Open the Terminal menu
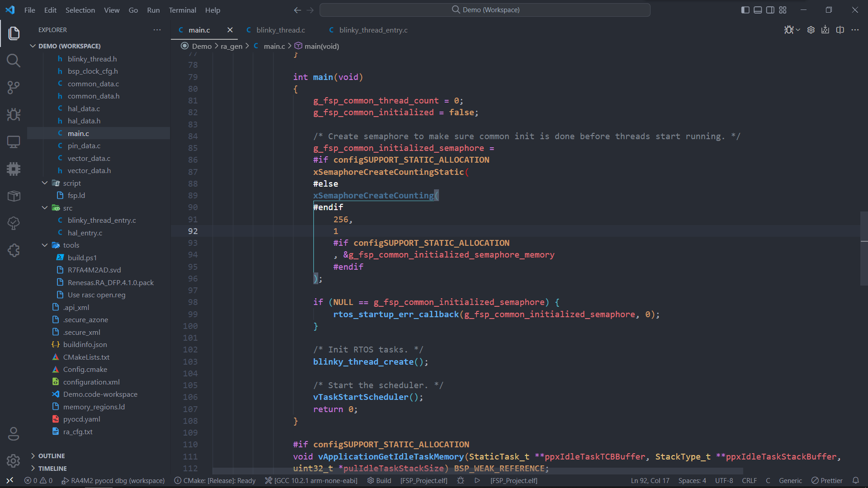Image resolution: width=868 pixels, height=488 pixels. 182,10
